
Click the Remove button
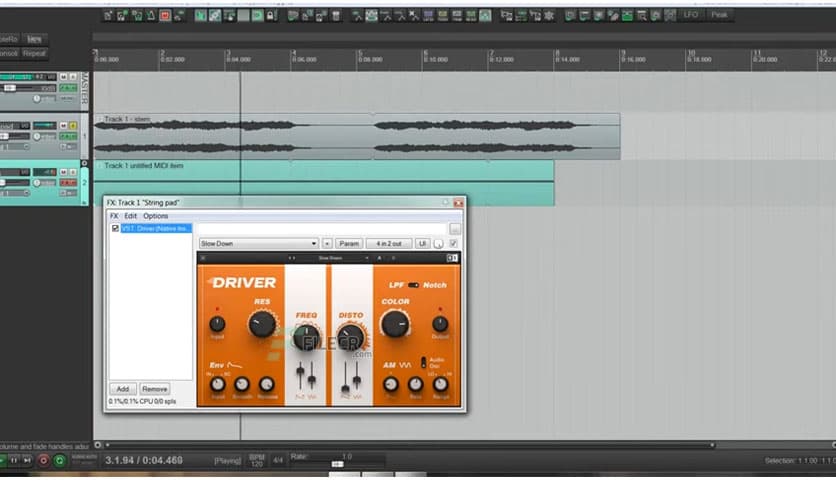(155, 389)
